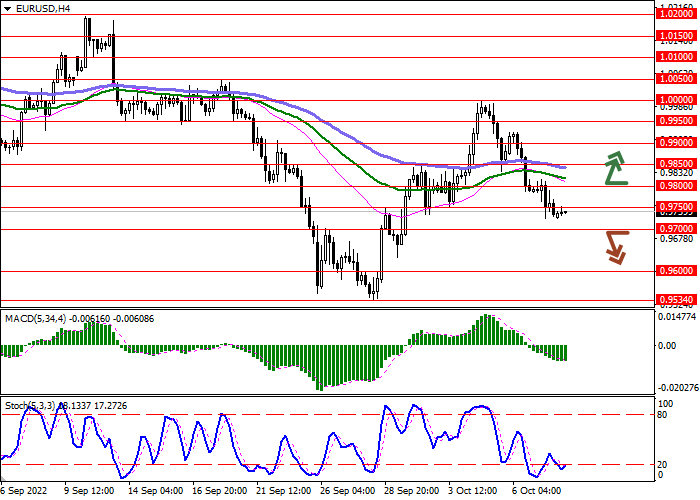Select the EURUSD,H4 chart title
The height and width of the screenshot is (500, 700).
pos(37,8)
